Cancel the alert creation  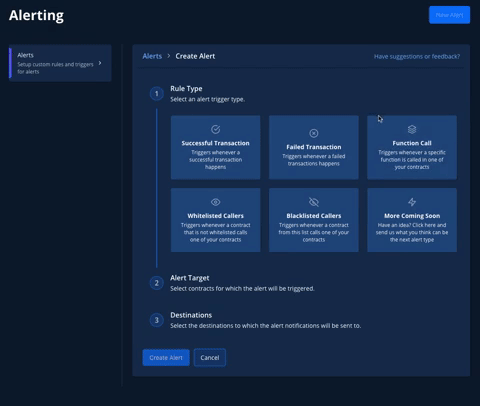[210, 358]
